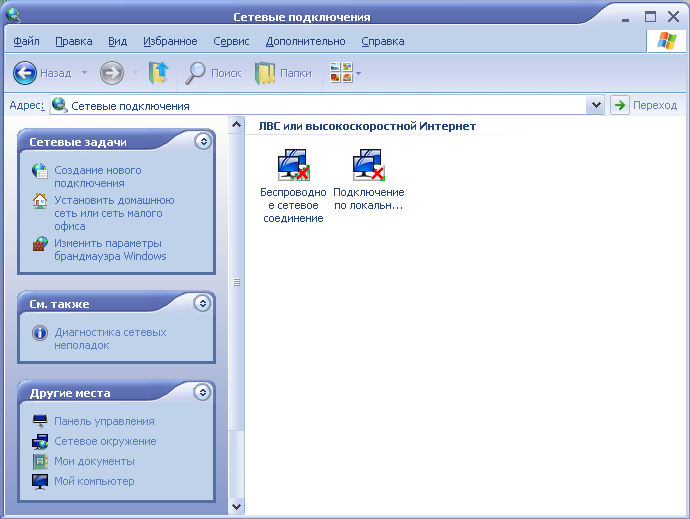Click the См. также panel title
Viewport: 690px width, 519px height.
tap(59, 304)
